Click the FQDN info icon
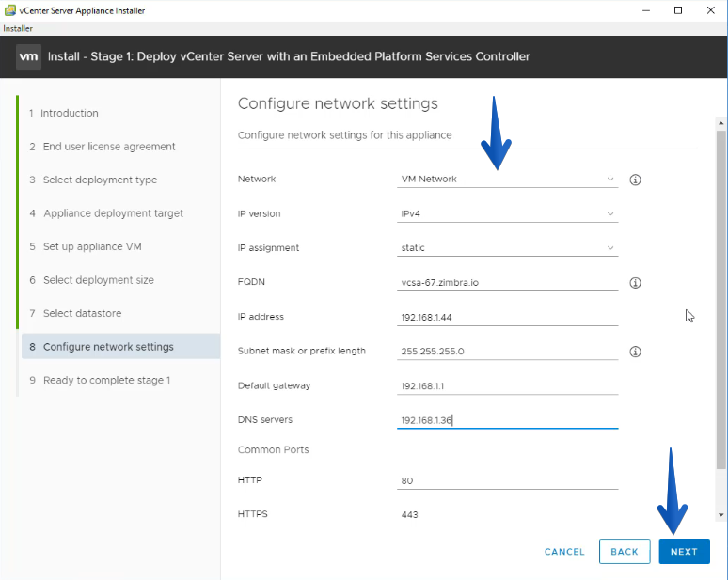Screen dimensions: 728x580 click(635, 283)
